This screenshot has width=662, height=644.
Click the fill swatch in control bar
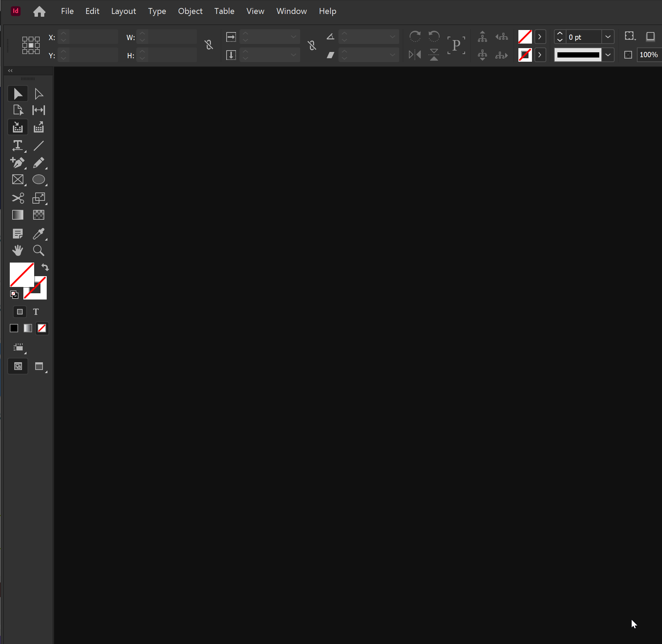[525, 37]
